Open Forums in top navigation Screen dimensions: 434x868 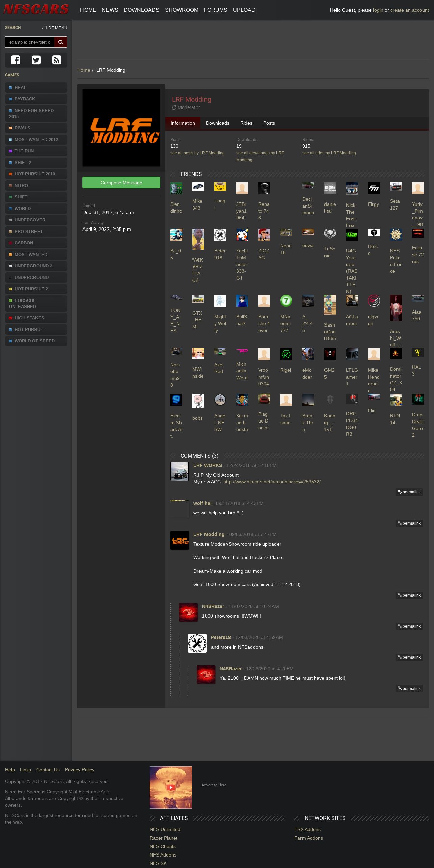coord(216,10)
